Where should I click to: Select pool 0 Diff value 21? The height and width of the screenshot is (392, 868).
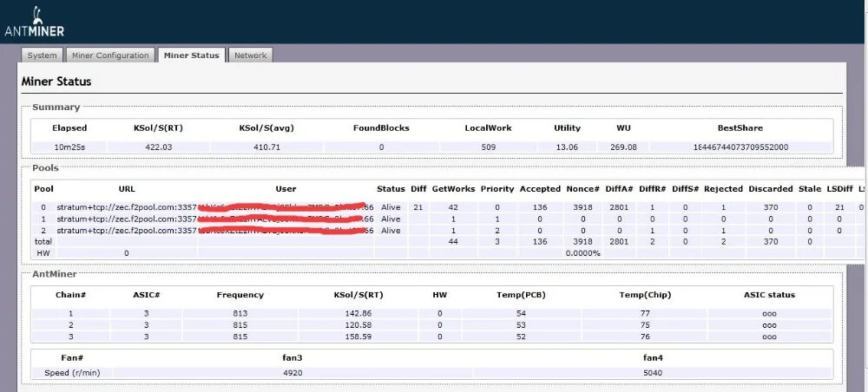click(x=418, y=207)
